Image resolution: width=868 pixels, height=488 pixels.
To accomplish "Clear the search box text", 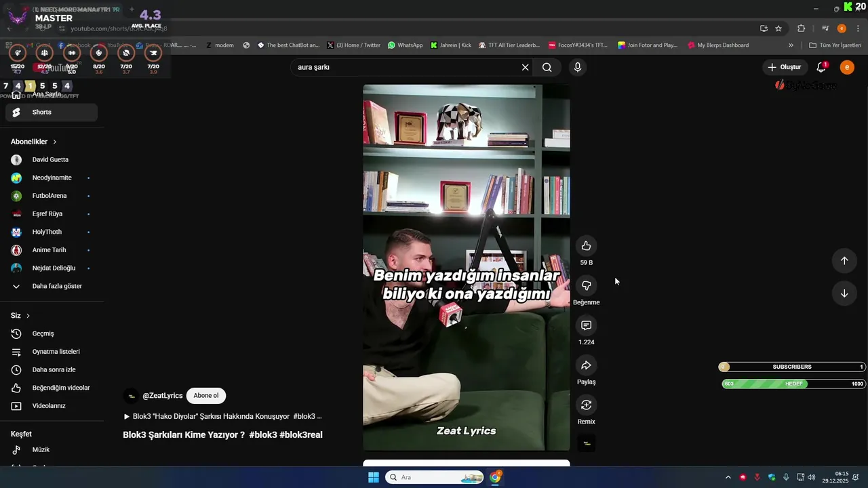I will 525,67.
